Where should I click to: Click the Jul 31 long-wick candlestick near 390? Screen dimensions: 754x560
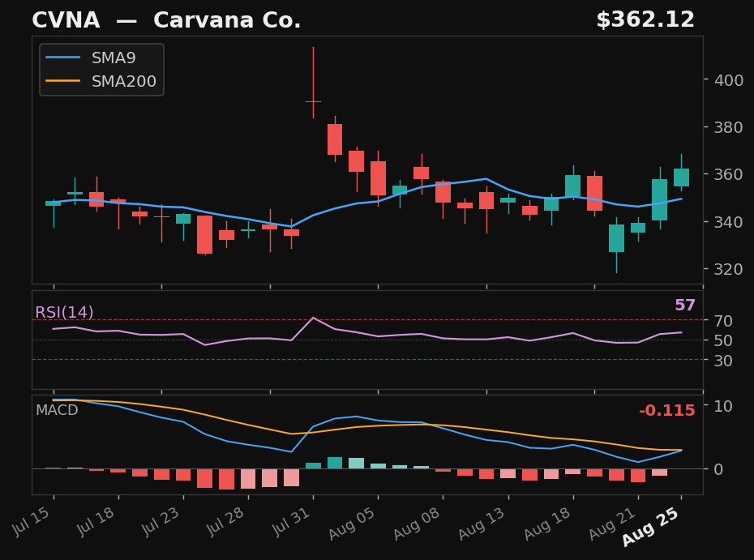[x=313, y=101]
